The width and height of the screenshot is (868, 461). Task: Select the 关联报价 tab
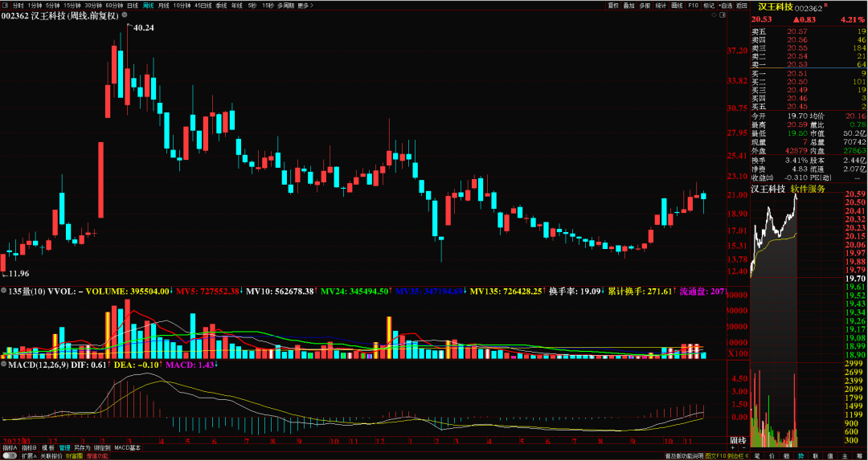click(x=51, y=456)
